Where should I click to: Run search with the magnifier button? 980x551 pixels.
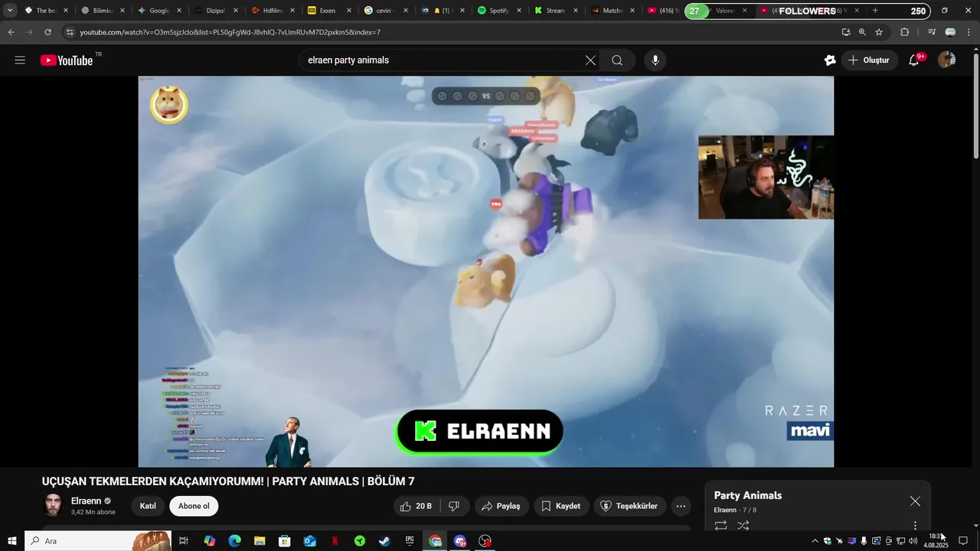(x=617, y=60)
